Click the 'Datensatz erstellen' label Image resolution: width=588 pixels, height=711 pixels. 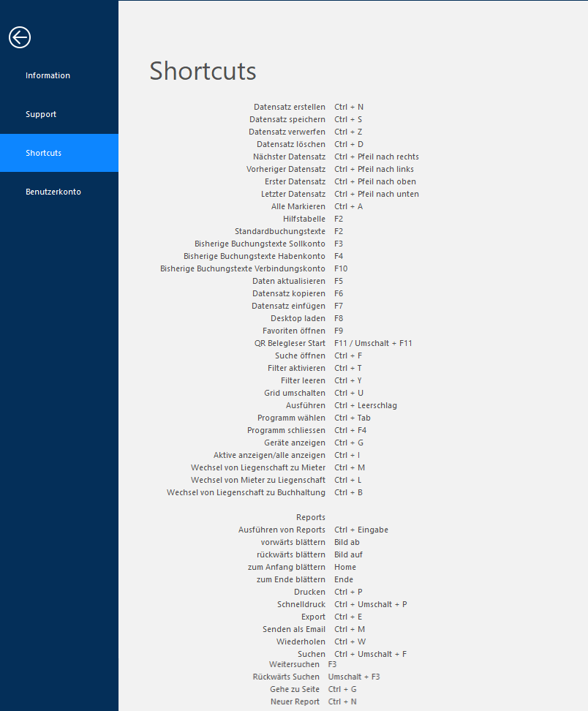tap(289, 107)
